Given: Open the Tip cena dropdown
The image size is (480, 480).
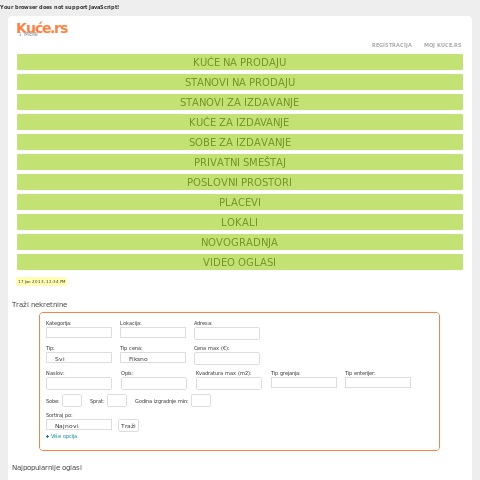Looking at the screenshot, I should pos(153,358).
